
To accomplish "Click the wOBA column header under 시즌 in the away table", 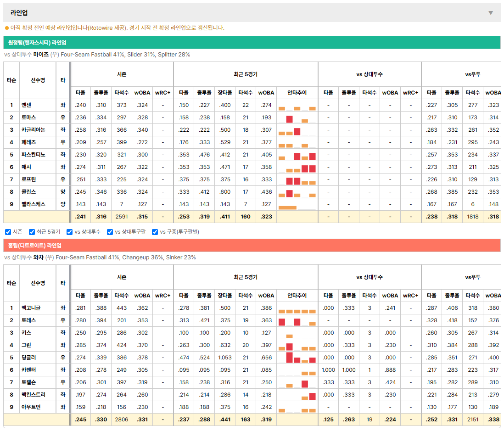I will (142, 93).
